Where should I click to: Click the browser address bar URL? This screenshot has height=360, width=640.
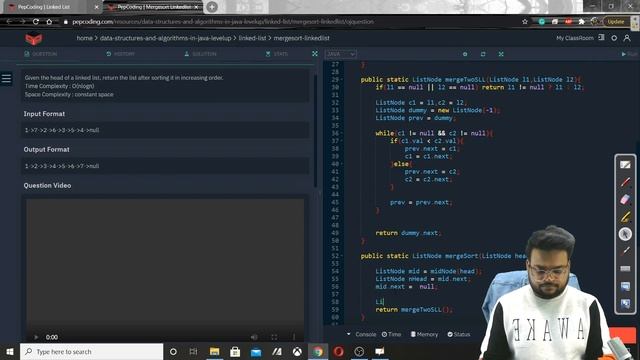pos(223,22)
